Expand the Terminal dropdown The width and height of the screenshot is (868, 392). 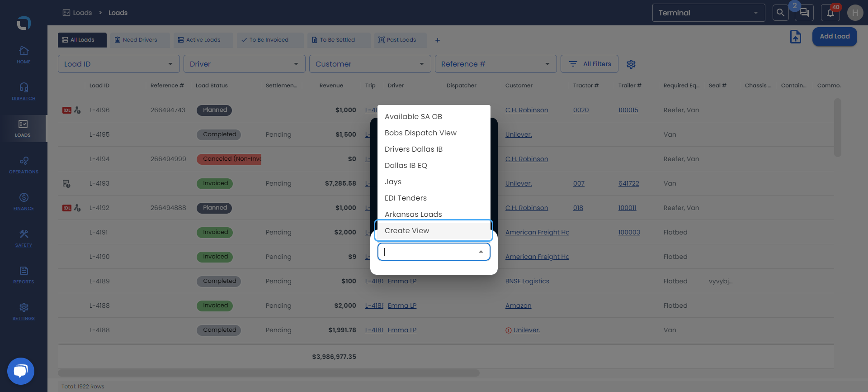click(x=708, y=13)
